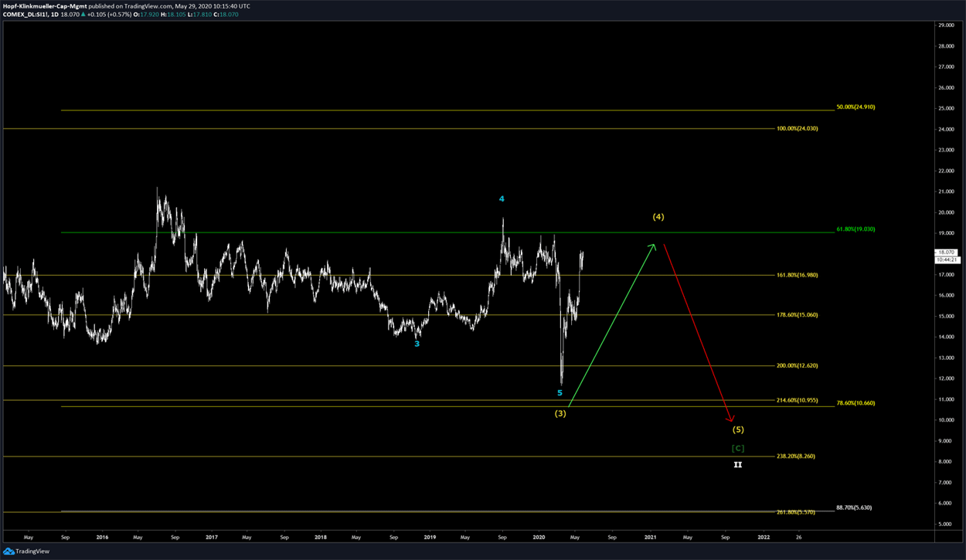Click the 2018 marker on time axis
This screenshot has height=560, width=966.
[x=320, y=536]
